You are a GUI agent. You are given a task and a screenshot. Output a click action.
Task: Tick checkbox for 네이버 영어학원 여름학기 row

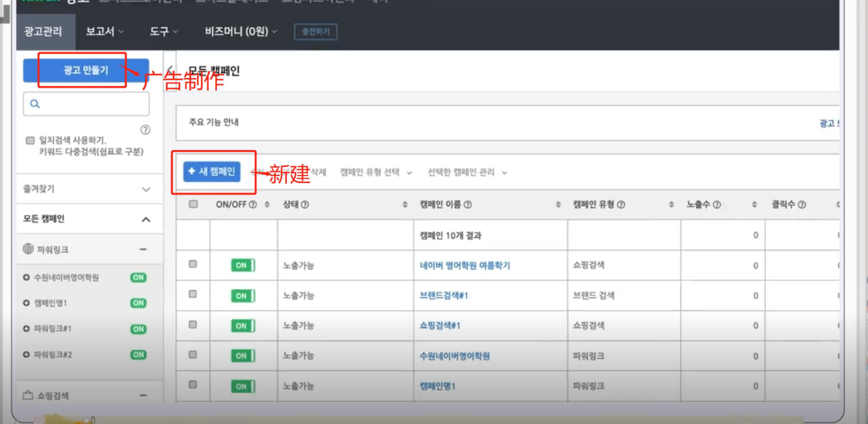[193, 264]
